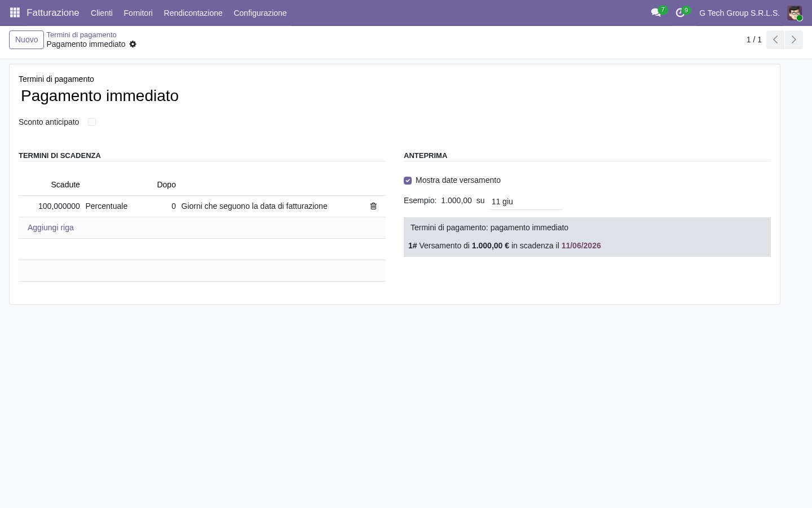Click the ANTEPRIMA section heading
The width and height of the screenshot is (812, 508).
(425, 155)
